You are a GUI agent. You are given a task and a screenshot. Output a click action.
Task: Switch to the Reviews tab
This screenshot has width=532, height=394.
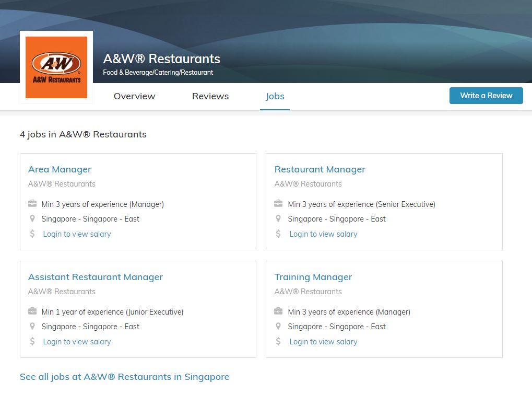pyautogui.click(x=210, y=96)
